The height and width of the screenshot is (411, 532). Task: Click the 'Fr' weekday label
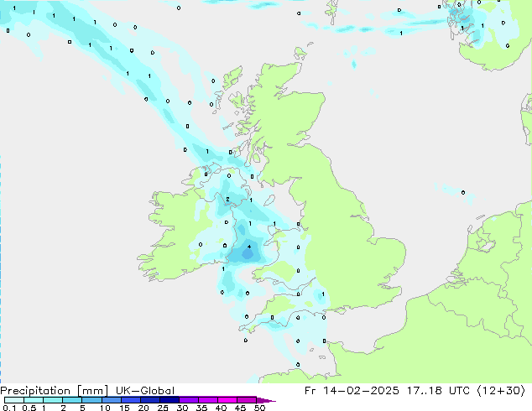[310, 391]
